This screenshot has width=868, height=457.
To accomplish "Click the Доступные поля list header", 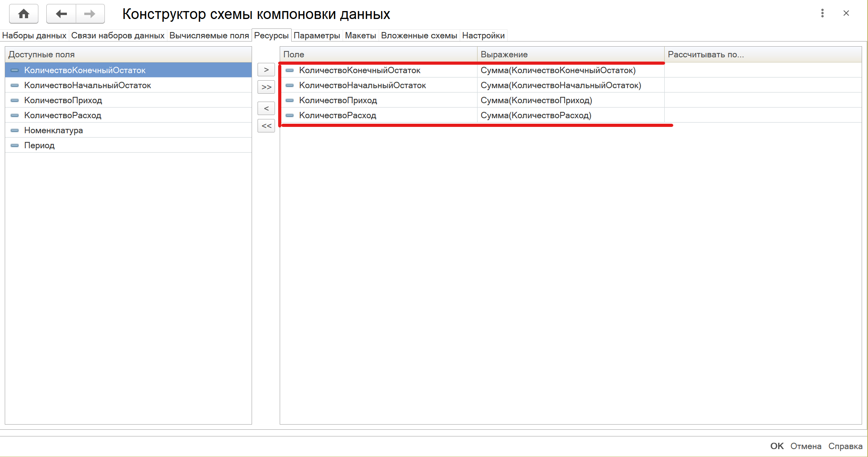I will pos(129,54).
